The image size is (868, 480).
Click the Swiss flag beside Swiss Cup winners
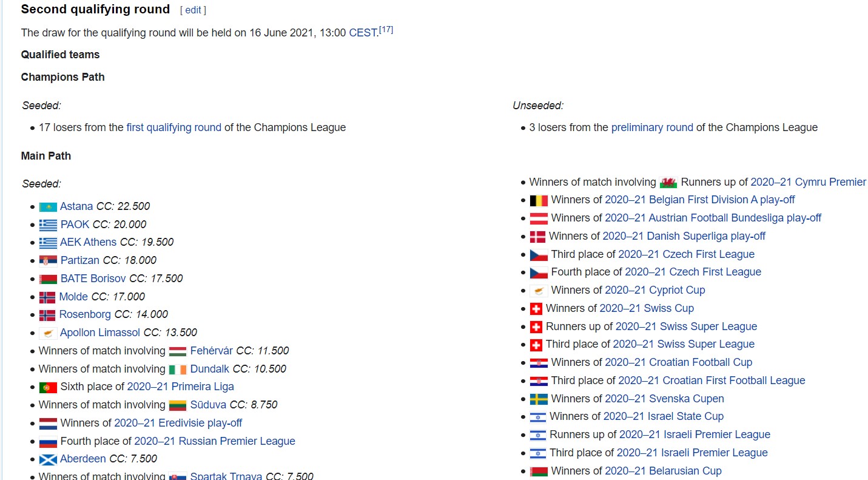pos(536,308)
